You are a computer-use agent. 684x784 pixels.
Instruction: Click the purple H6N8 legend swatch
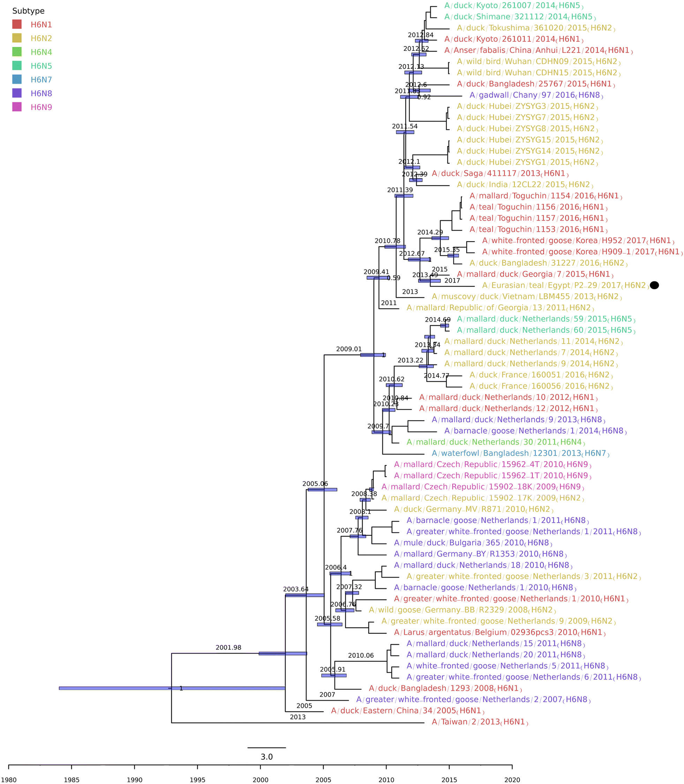click(17, 93)
